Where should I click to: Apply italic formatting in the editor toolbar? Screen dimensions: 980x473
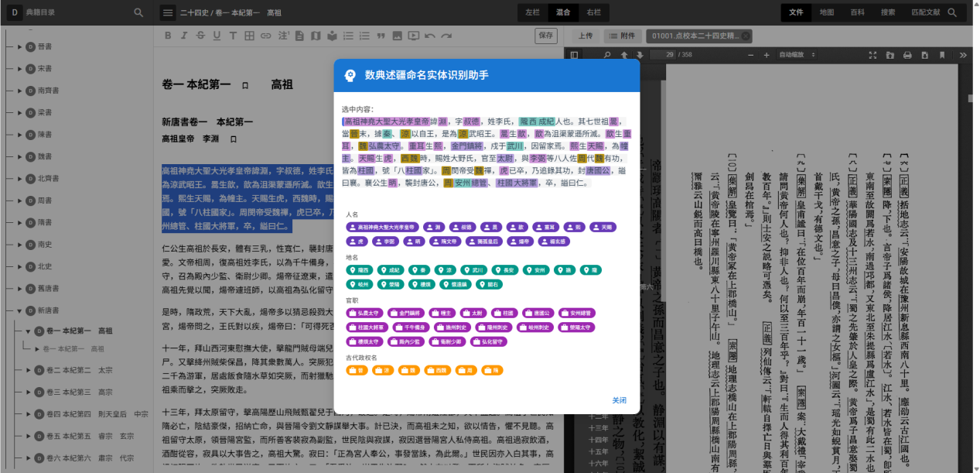tap(183, 36)
